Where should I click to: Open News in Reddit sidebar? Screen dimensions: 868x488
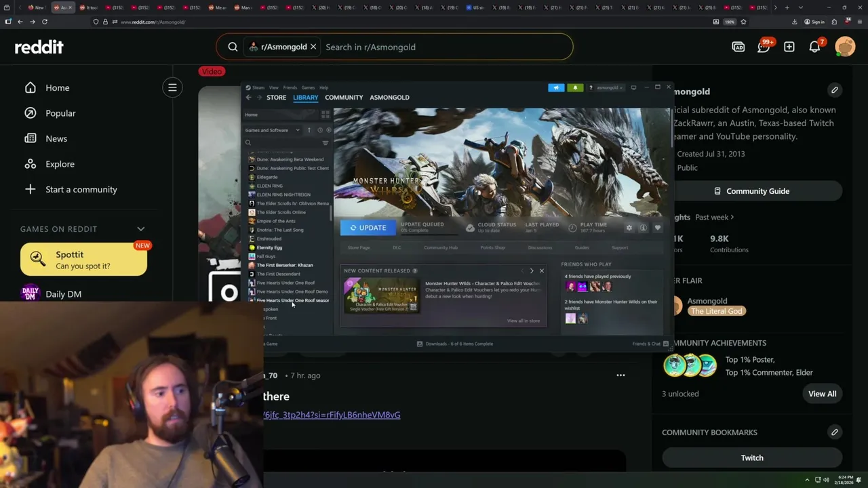(x=46, y=138)
